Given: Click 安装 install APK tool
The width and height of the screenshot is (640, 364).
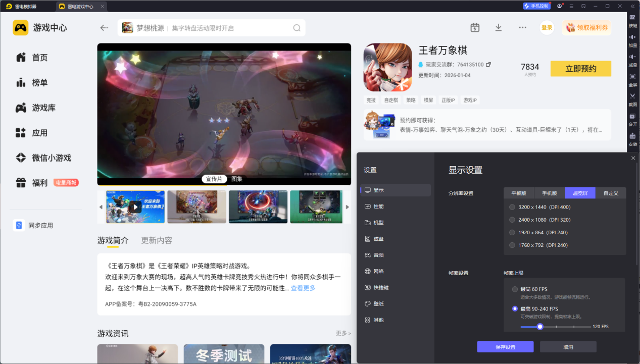Looking at the screenshot, I should coord(632,140).
